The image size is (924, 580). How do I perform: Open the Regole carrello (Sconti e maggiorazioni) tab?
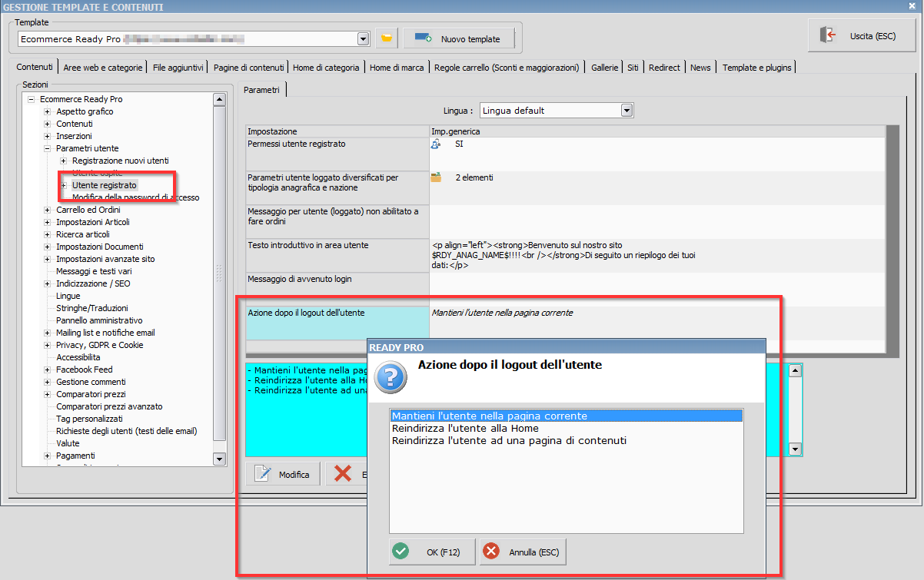(x=507, y=68)
